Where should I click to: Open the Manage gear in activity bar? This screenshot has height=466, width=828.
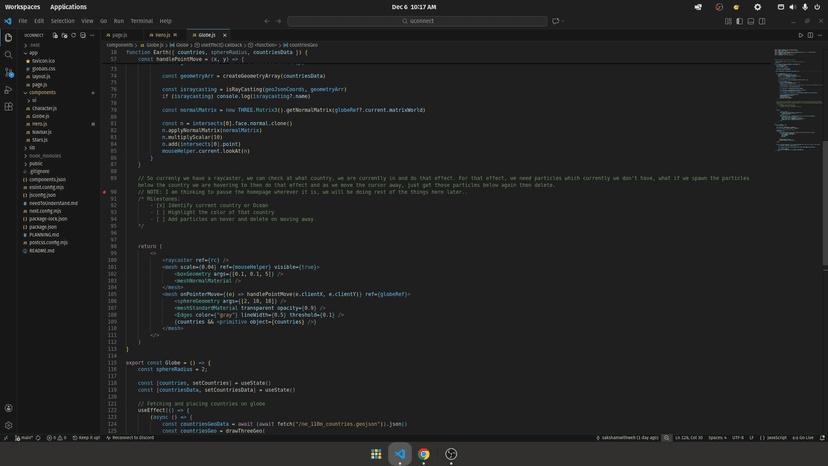[9, 425]
